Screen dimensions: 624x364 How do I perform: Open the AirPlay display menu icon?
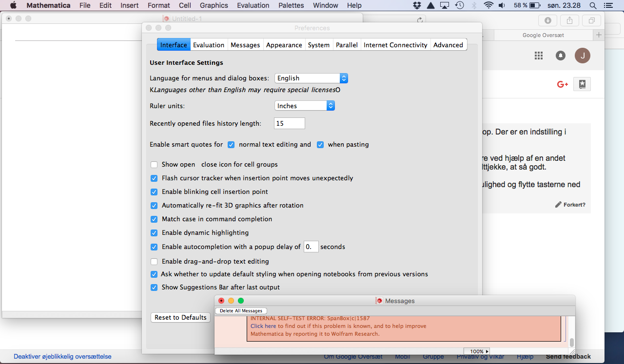coord(444,5)
